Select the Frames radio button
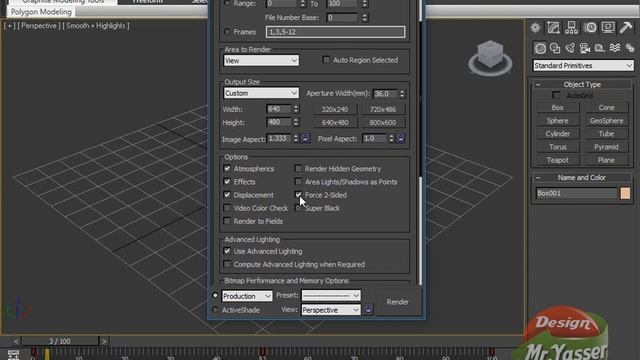Viewport: 640px width, 360px height. [227, 31]
